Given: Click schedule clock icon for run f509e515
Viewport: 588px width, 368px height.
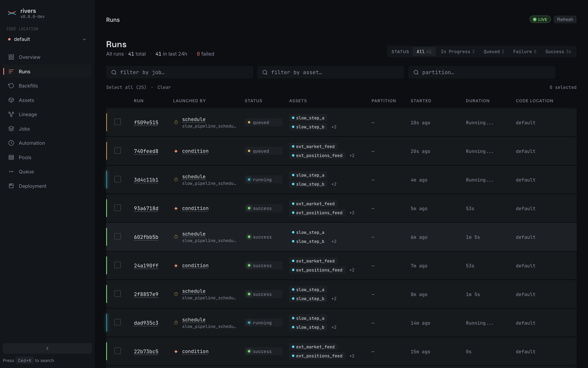Looking at the screenshot, I should [176, 122].
